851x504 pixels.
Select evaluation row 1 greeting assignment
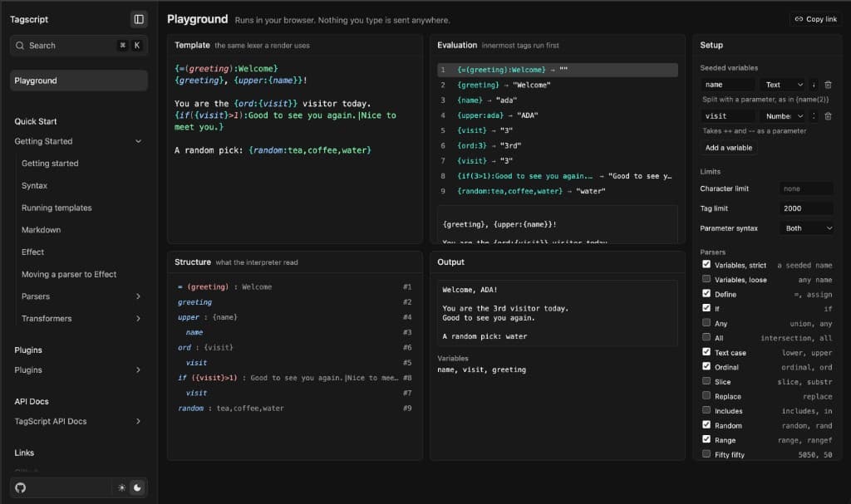[558, 70]
